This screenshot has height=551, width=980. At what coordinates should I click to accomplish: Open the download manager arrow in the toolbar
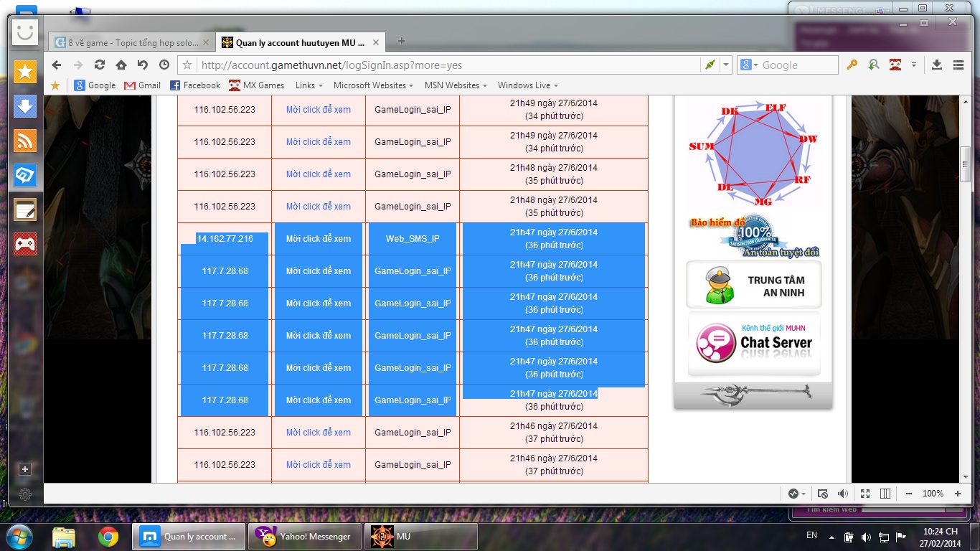pos(936,65)
